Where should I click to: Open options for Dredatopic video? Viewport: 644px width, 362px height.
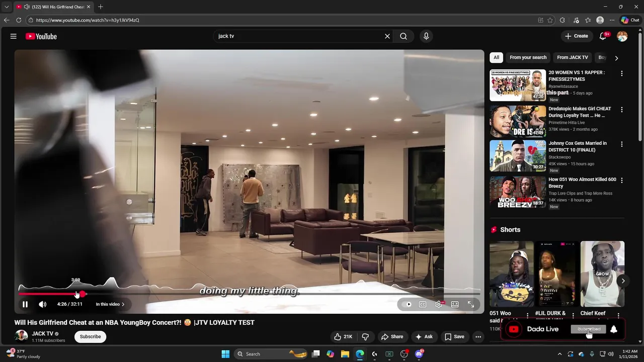point(621,110)
